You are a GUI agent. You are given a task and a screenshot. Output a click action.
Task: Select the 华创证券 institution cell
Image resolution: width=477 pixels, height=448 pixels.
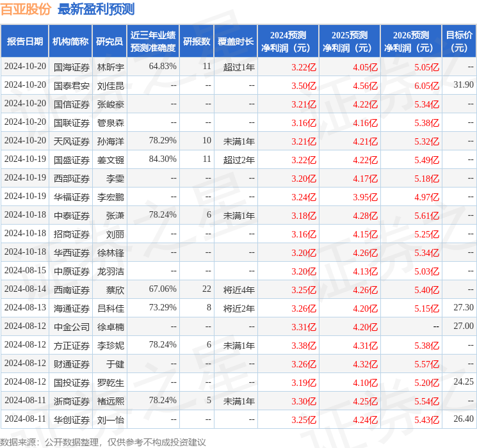coord(72,420)
